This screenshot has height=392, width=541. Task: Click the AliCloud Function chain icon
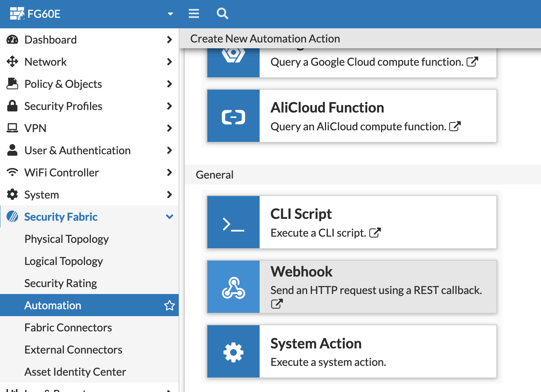[x=233, y=116]
